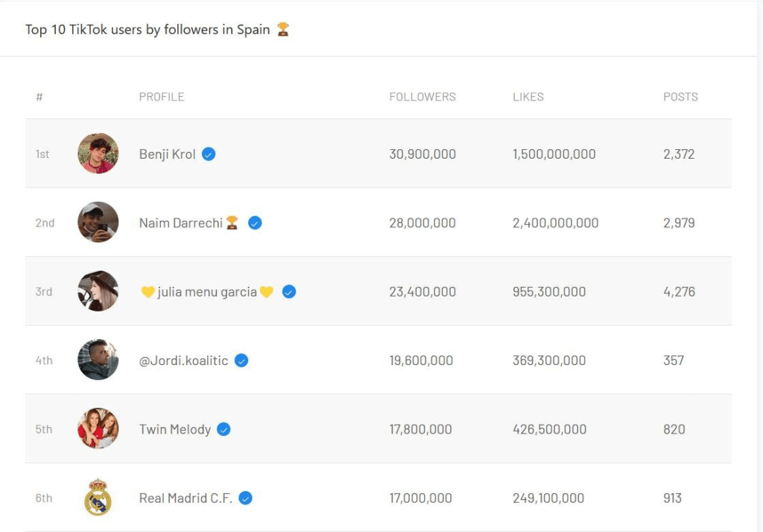Click Benji Krol's profile avatar
The image size is (763, 532).
click(98, 153)
